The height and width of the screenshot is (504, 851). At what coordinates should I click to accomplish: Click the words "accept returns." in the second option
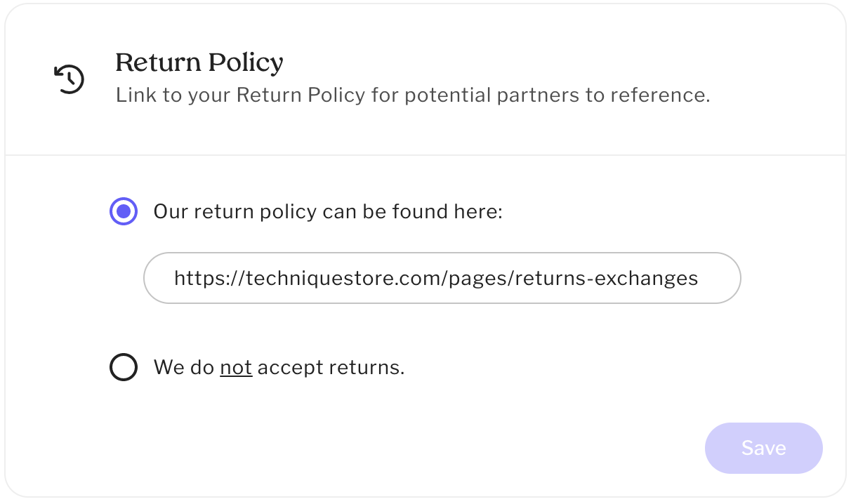[331, 367]
